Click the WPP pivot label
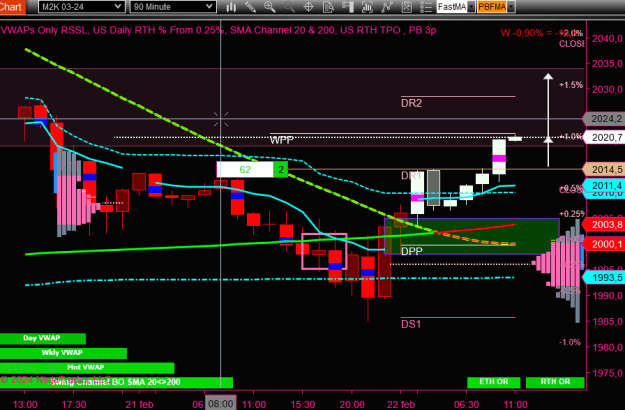Screen dimensions: 625x410 point(281,140)
